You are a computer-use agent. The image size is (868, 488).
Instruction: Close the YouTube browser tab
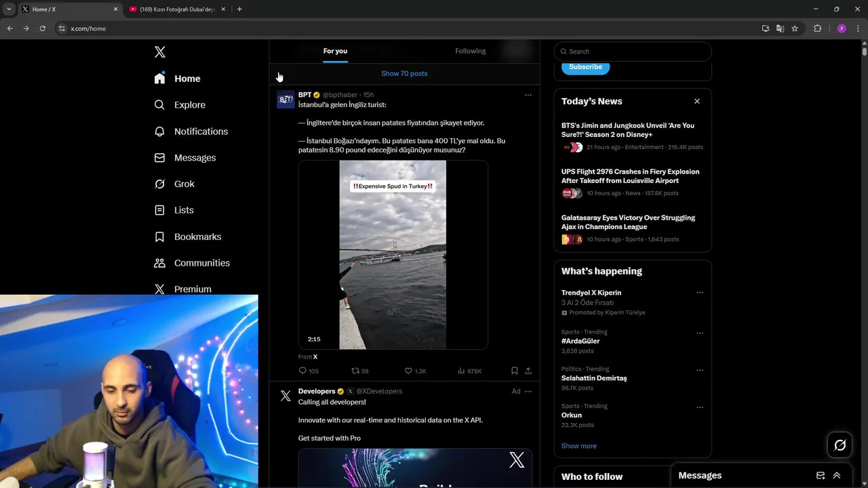223,9
